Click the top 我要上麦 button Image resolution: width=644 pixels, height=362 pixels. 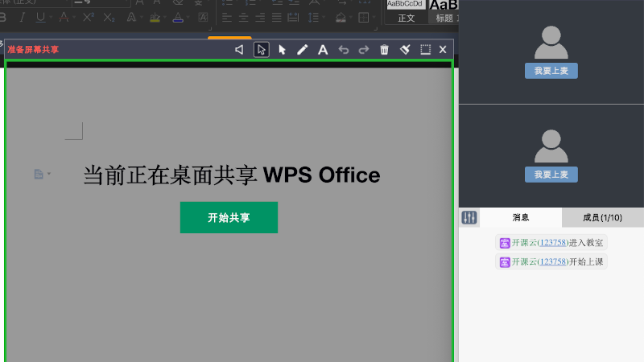[x=551, y=71]
